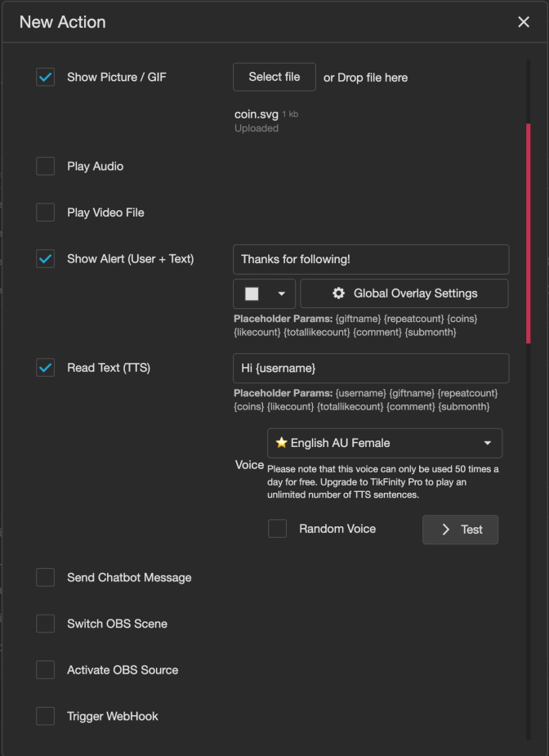
Task: Click the star icon in voice selector
Action: (x=281, y=443)
